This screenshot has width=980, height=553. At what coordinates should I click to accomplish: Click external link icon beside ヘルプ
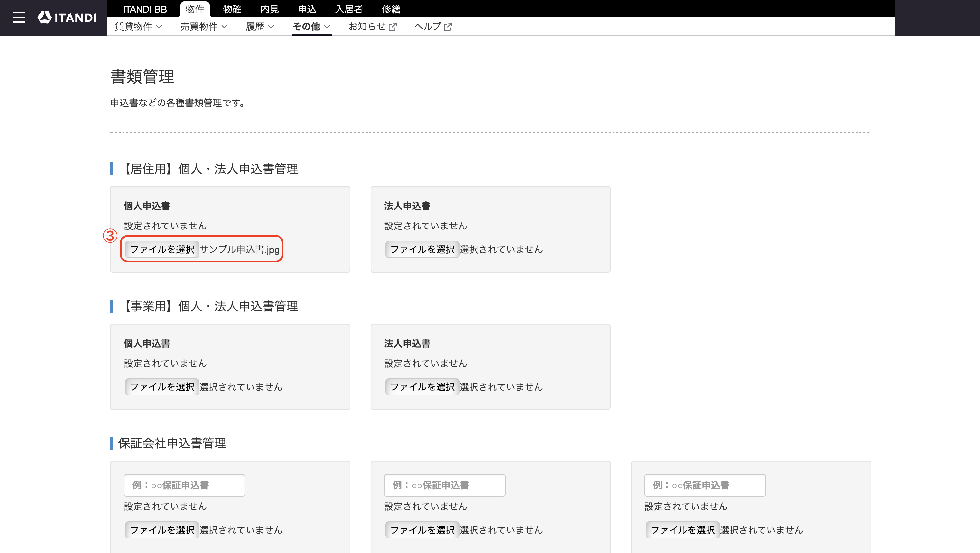[448, 27]
